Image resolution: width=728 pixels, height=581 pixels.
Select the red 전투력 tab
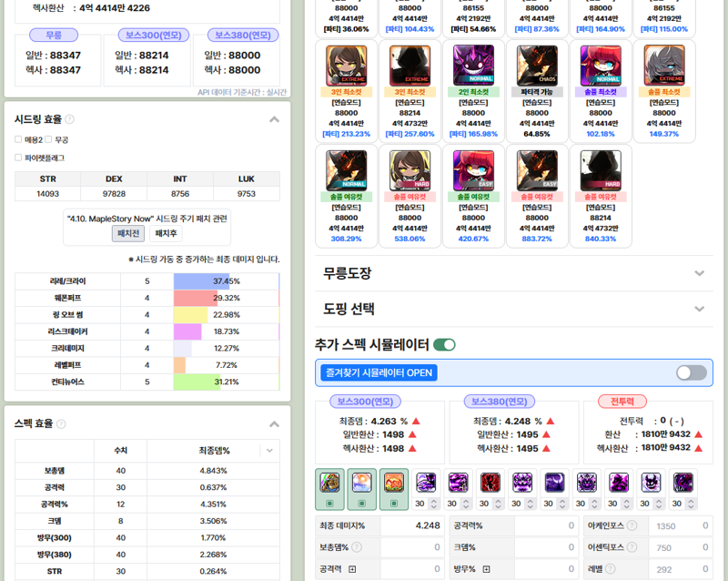622,401
